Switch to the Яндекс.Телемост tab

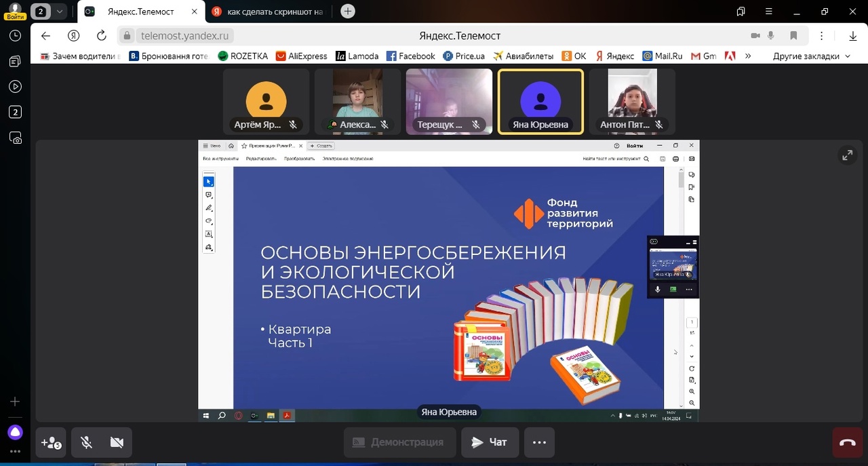coord(141,12)
